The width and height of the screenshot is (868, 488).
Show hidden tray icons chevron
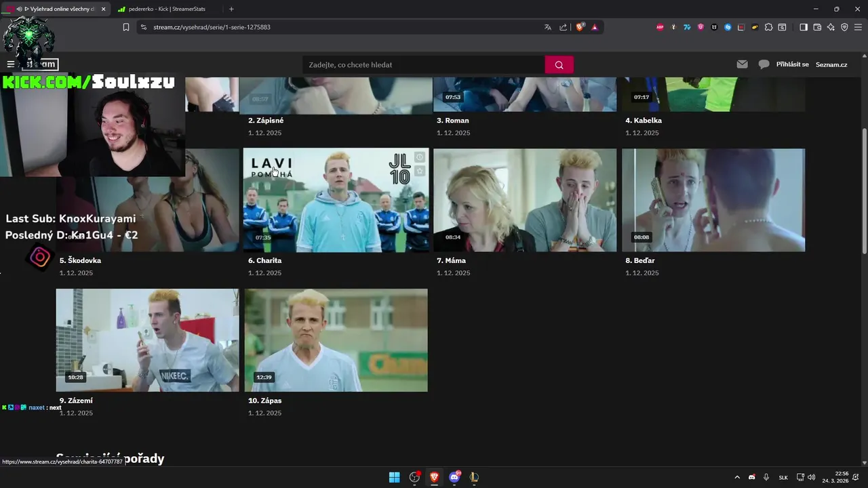tap(737, 477)
